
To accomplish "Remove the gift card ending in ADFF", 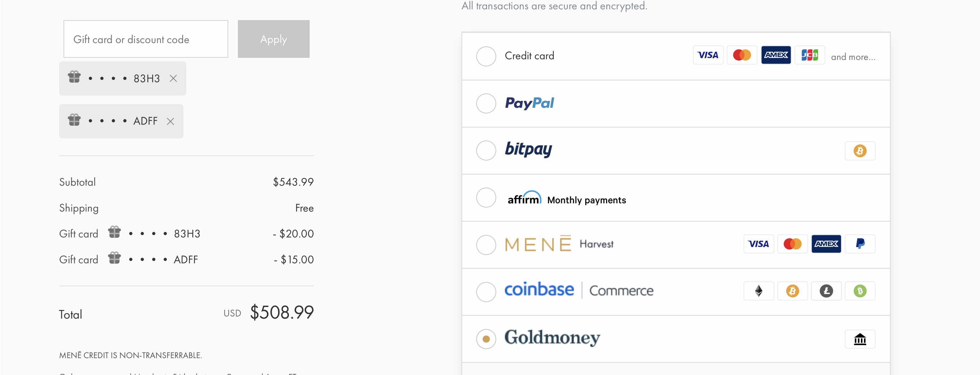I will (x=170, y=121).
